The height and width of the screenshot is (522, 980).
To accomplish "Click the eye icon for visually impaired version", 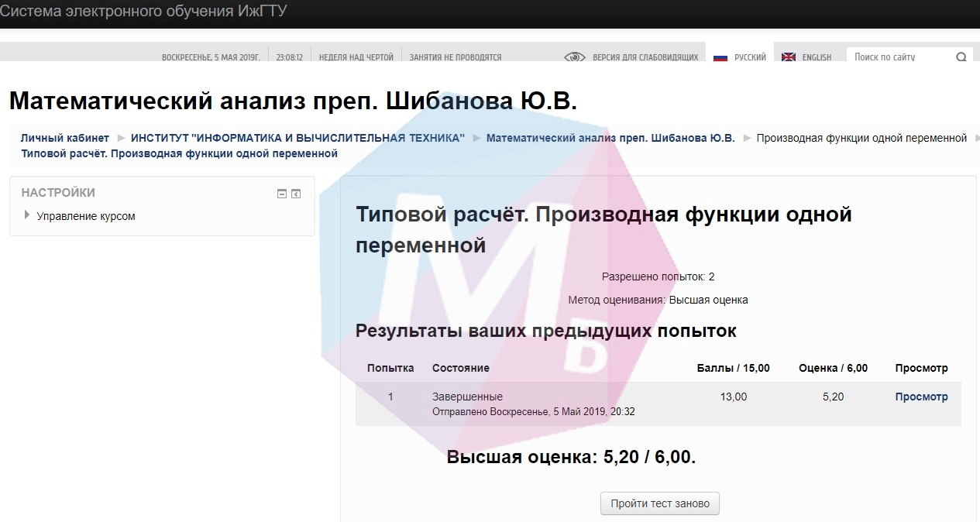I will (x=574, y=57).
